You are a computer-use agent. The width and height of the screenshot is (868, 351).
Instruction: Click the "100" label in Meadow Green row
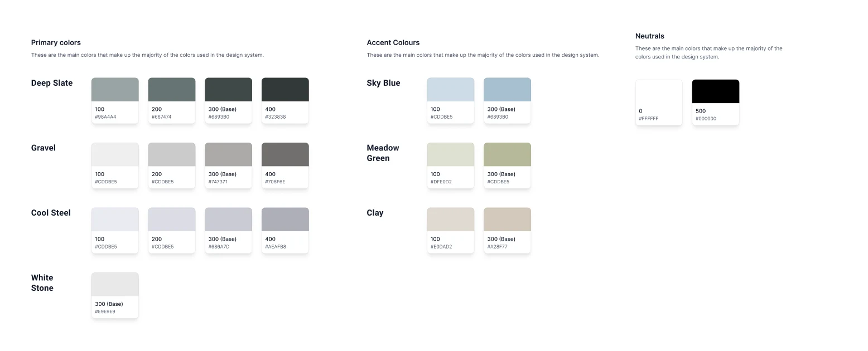click(435, 174)
